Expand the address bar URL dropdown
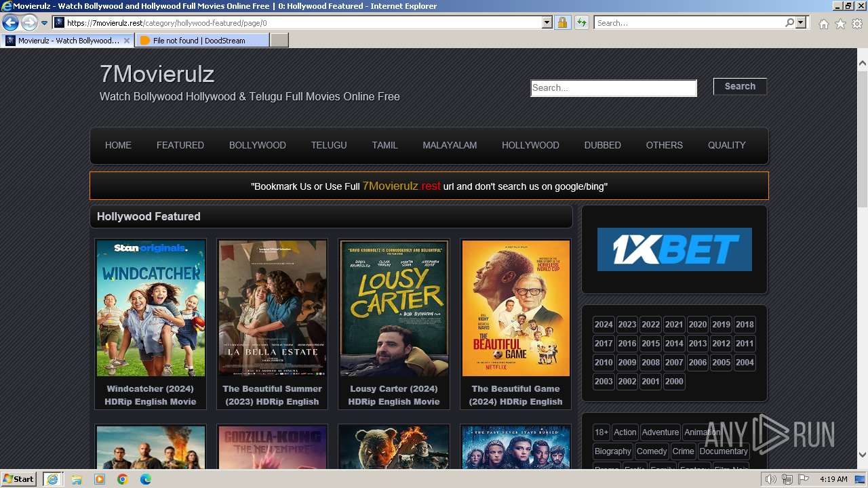Image resolution: width=868 pixels, height=488 pixels. (547, 23)
